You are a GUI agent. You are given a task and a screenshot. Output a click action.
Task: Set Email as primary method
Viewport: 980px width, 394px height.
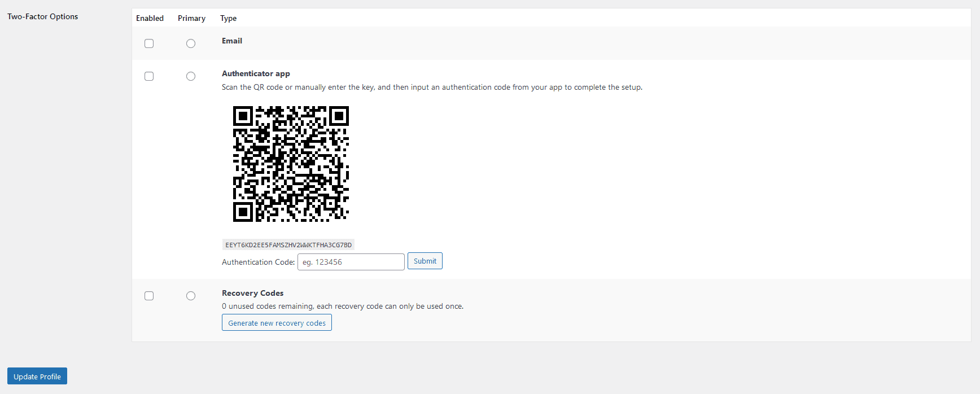pyautogui.click(x=191, y=43)
